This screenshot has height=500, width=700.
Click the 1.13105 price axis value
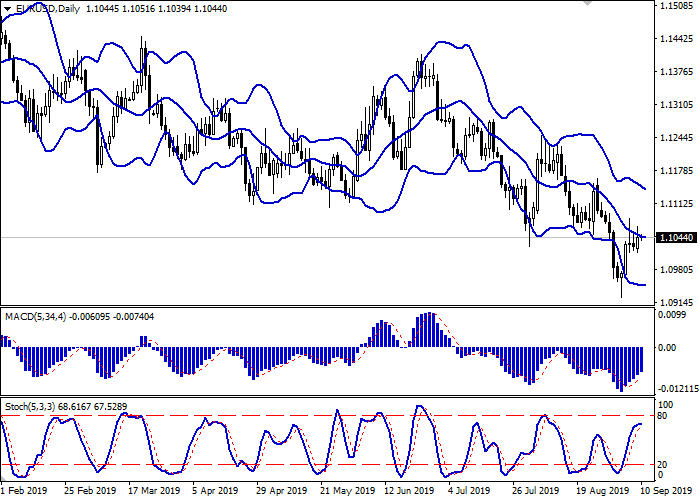tap(676, 105)
